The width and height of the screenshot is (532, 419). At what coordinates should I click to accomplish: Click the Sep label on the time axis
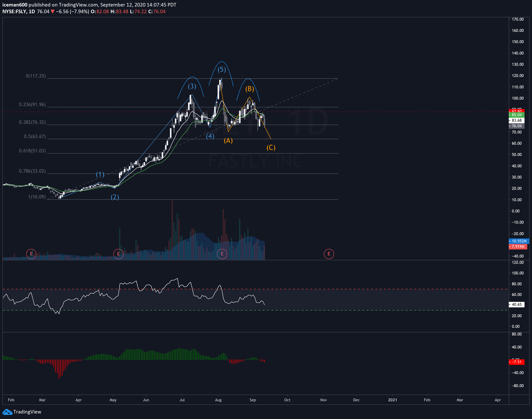pos(253,400)
